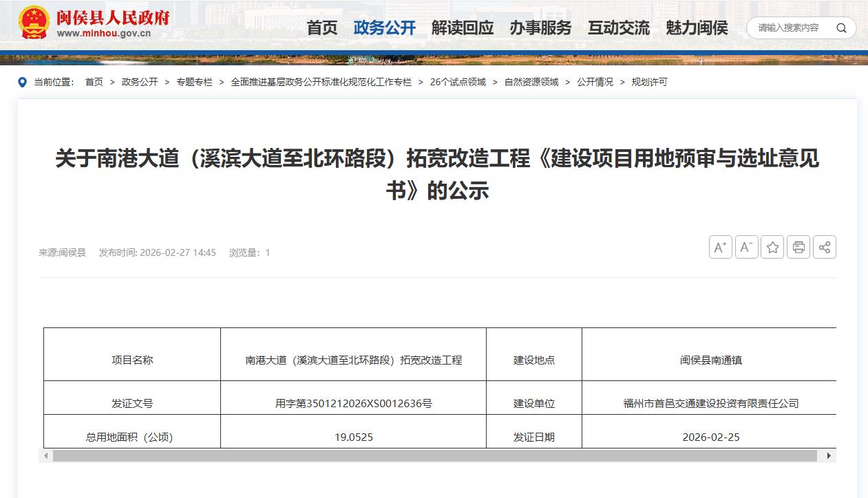Screen dimensions: 868x498
Task: Open the 魅力闽侯 navigation item
Action: pyautogui.click(x=695, y=28)
